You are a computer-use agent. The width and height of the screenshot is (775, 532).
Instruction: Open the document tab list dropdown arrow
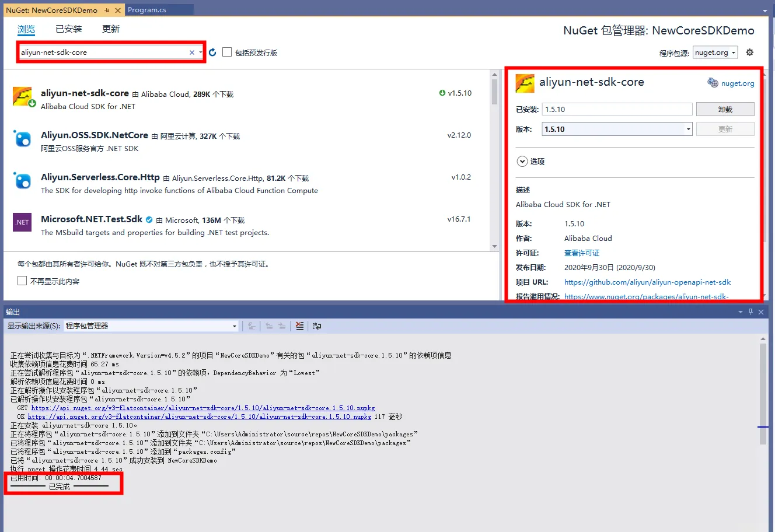pos(765,10)
